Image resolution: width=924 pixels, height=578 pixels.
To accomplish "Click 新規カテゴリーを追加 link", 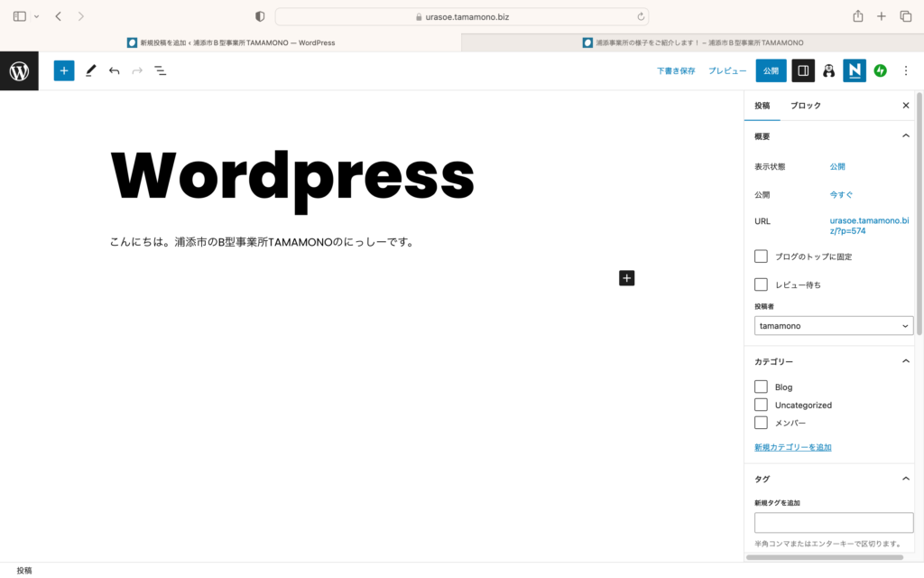I will 792,447.
